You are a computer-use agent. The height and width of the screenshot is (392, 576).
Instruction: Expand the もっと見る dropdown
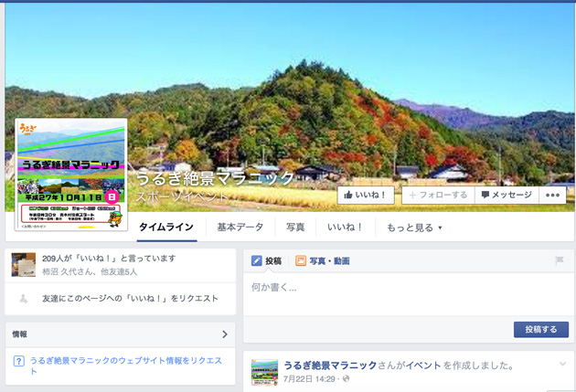[x=413, y=227]
